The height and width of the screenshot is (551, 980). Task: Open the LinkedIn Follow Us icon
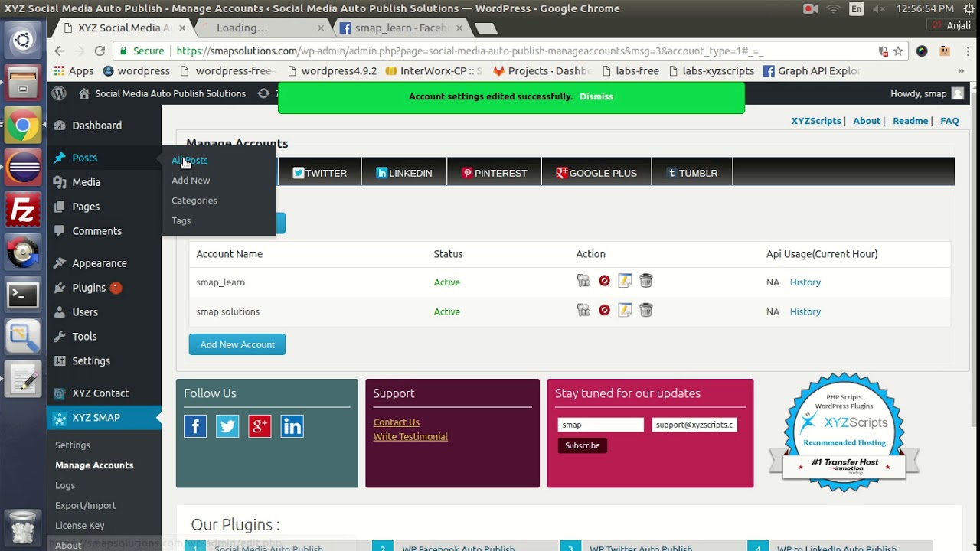[292, 426]
